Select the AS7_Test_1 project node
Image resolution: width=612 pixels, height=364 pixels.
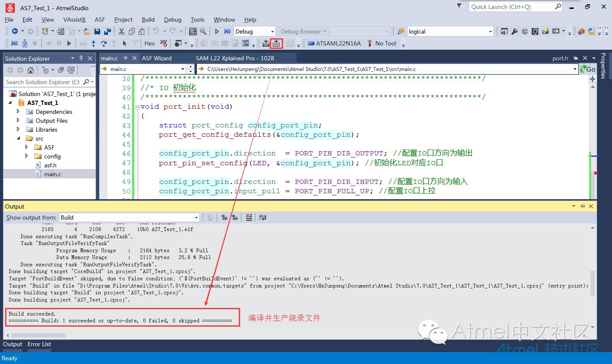(x=42, y=103)
